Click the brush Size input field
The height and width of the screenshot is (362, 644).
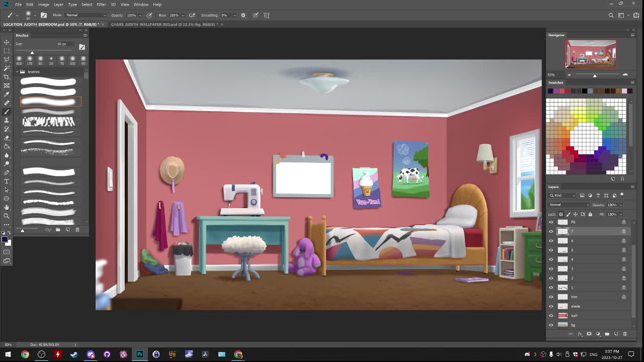pyautogui.click(x=62, y=44)
